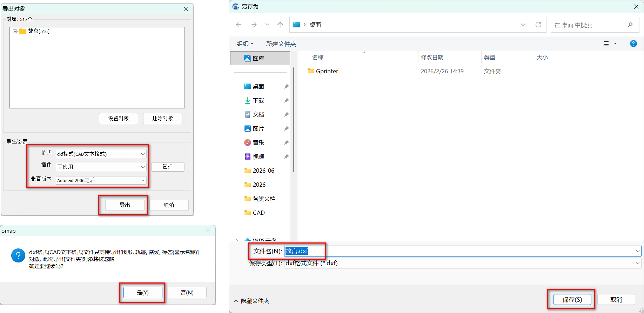Go back in the Save As dialog
This screenshot has width=644, height=313.
click(x=239, y=25)
